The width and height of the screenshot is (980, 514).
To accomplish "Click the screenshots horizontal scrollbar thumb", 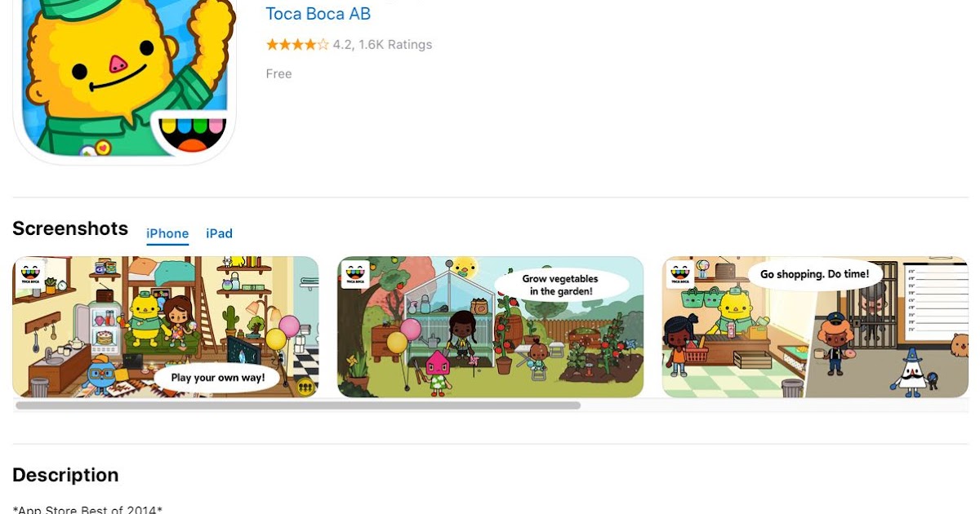I will [x=298, y=405].
